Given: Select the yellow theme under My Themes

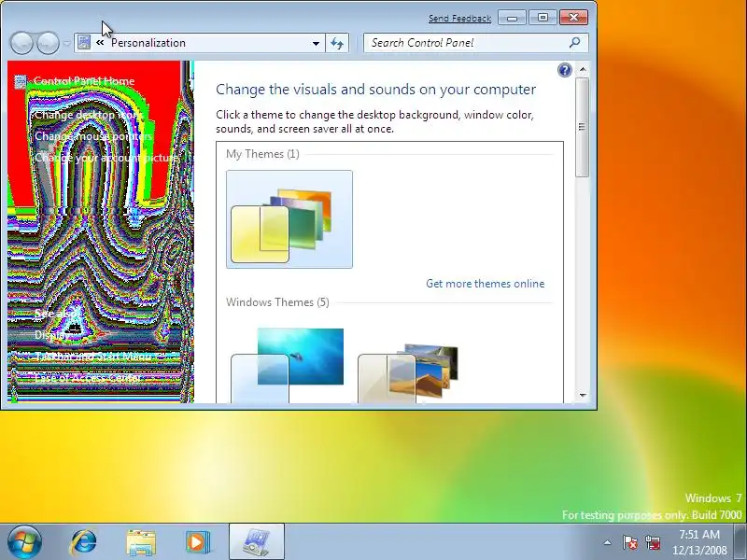Looking at the screenshot, I should click(x=289, y=219).
